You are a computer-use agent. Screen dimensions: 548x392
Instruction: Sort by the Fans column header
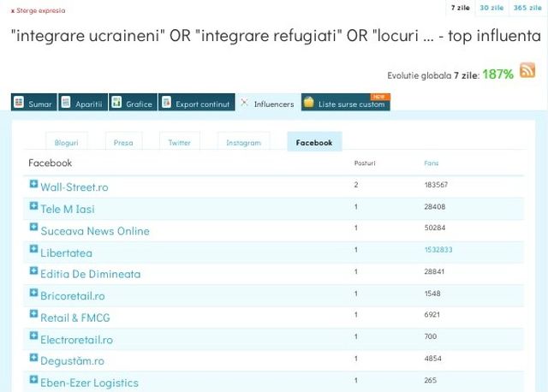pos(431,163)
